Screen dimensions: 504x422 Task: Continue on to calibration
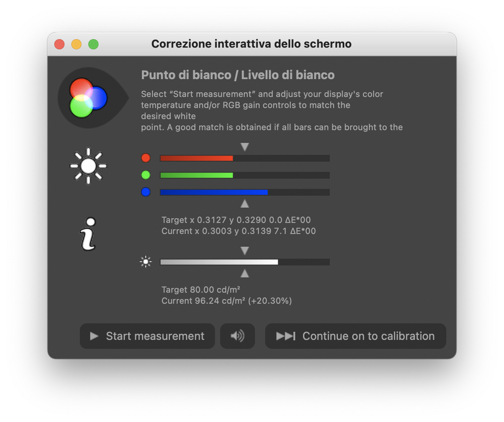tap(355, 336)
